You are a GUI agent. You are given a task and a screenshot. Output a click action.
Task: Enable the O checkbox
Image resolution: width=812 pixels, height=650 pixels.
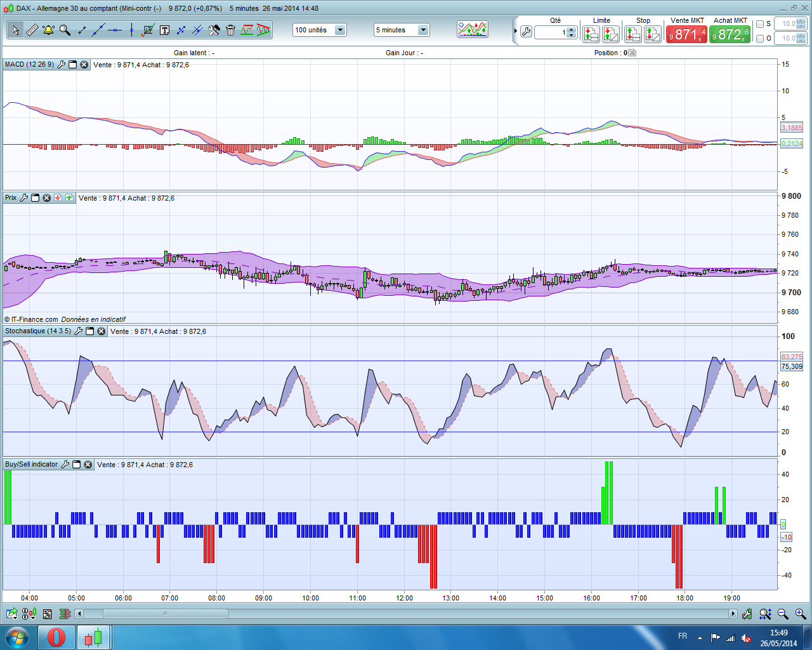[x=760, y=39]
